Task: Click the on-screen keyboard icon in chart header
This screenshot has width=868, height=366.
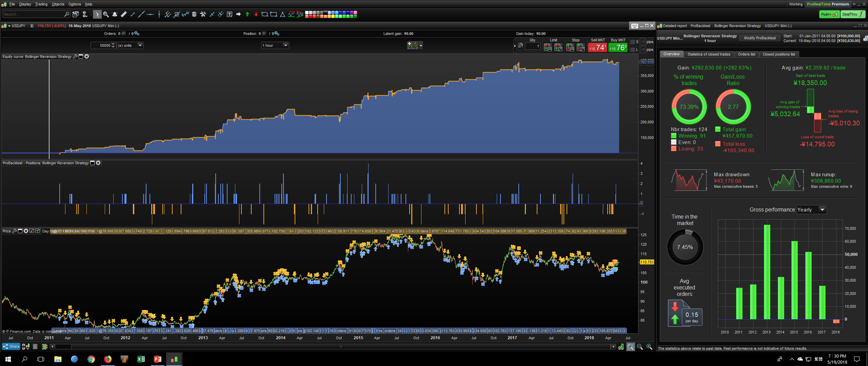Action: tap(635, 26)
